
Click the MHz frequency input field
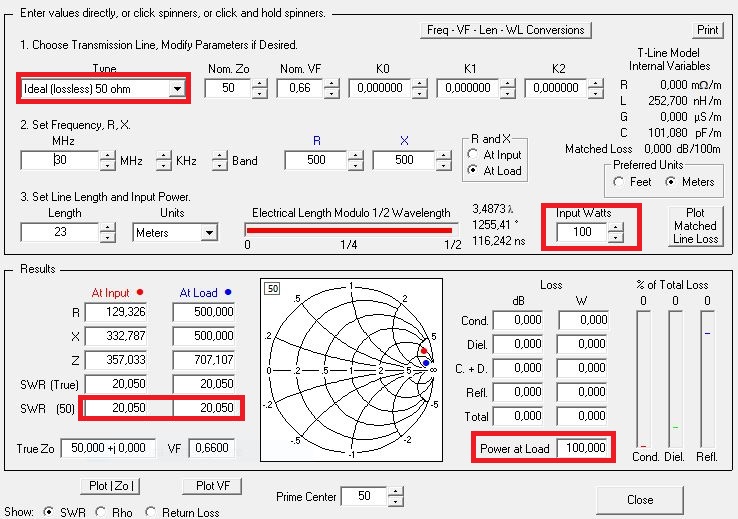pyautogui.click(x=60, y=160)
